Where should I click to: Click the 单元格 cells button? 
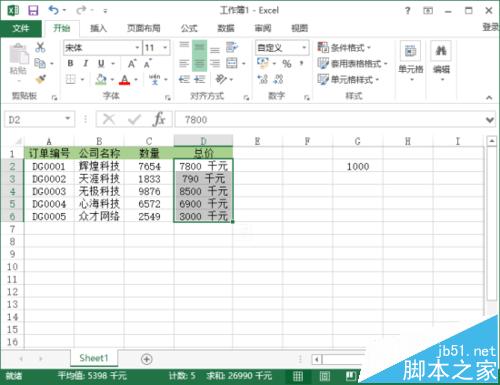(411, 61)
